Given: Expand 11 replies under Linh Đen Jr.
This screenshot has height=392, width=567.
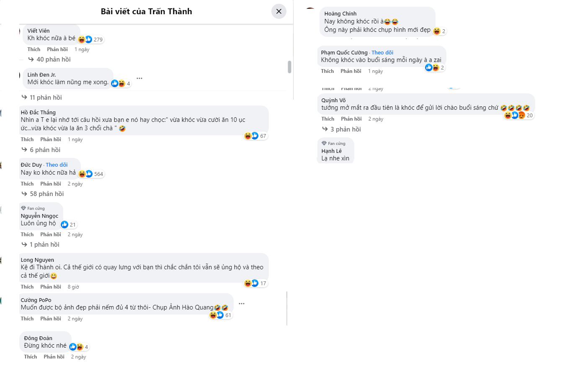Looking at the screenshot, I should 45,98.
